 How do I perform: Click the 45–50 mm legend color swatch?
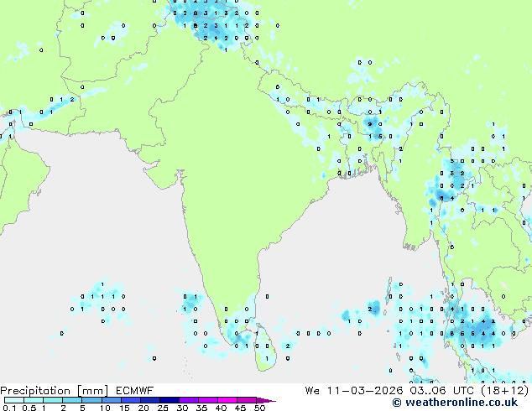pos(247,400)
